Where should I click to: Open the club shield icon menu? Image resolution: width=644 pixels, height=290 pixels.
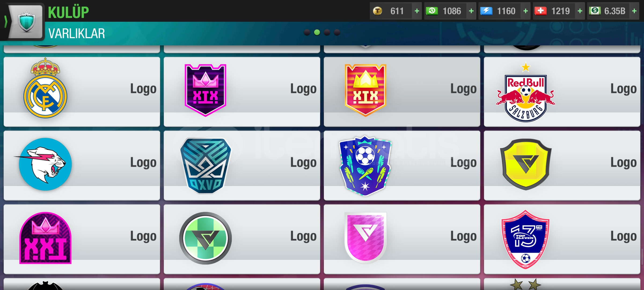click(26, 22)
